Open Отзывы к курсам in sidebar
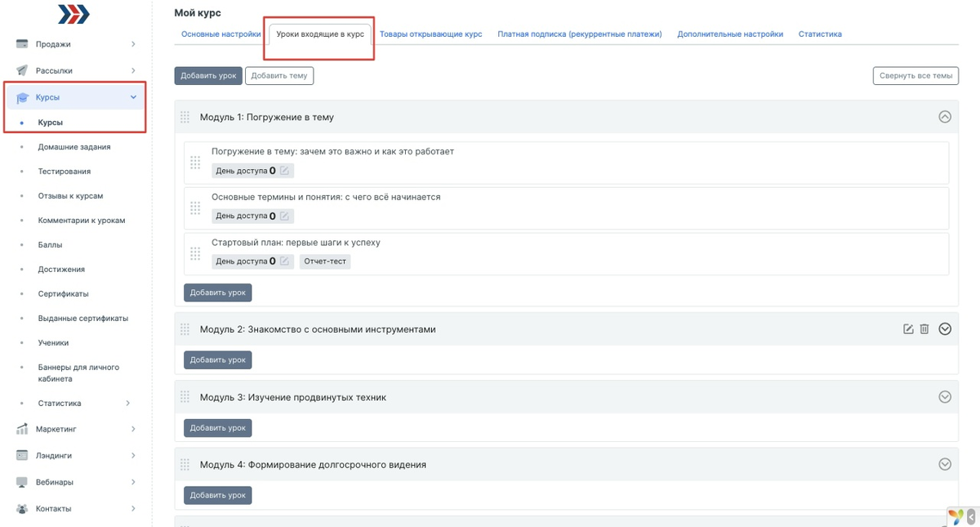This screenshot has height=527, width=980. pos(70,196)
